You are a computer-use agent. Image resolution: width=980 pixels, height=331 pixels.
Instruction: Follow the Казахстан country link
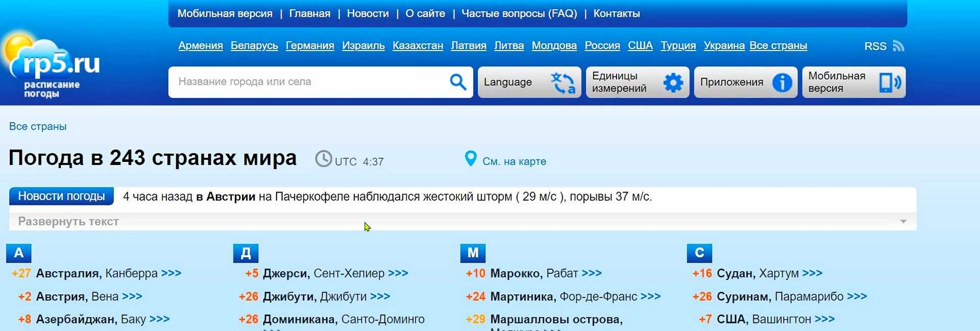[x=418, y=45]
